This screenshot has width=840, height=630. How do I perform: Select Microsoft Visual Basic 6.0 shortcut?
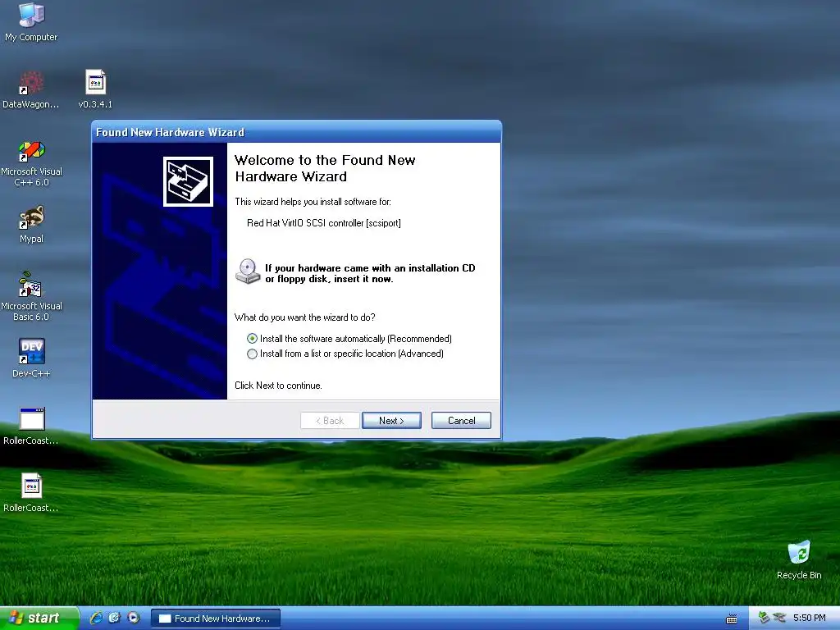coord(31,295)
